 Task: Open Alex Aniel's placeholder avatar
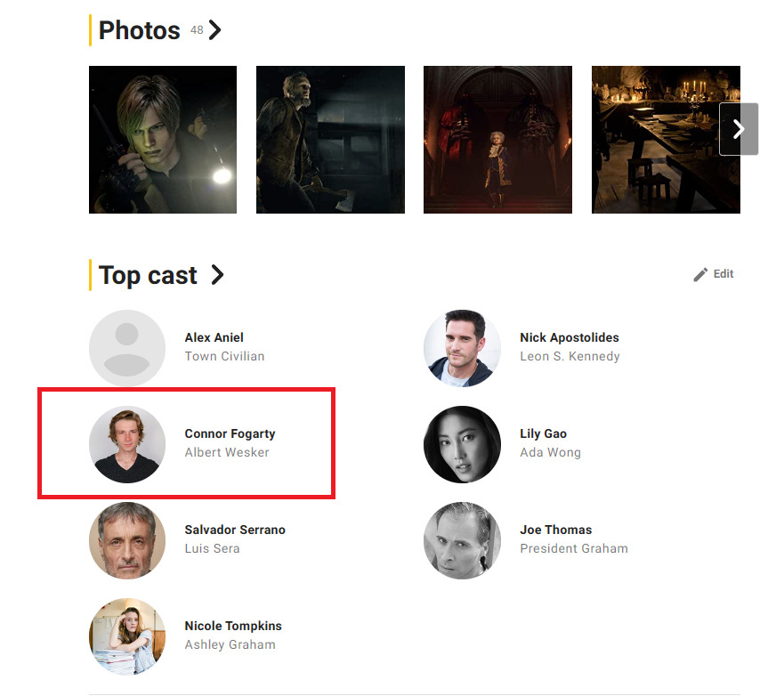pyautogui.click(x=127, y=347)
